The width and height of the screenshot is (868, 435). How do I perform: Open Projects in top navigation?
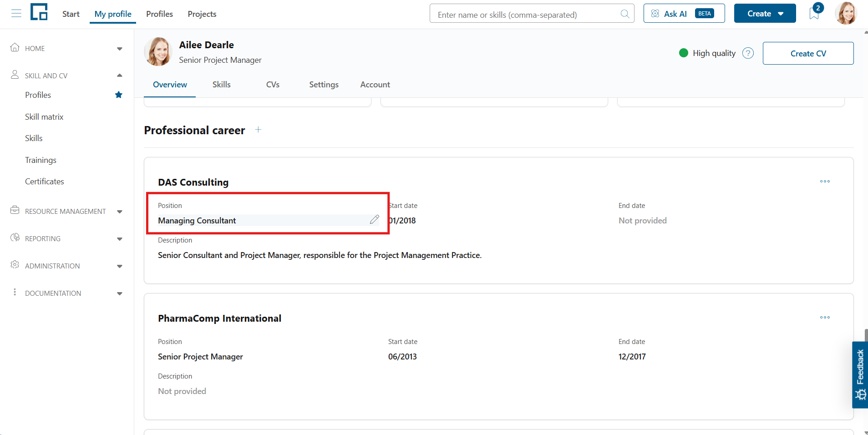(202, 14)
